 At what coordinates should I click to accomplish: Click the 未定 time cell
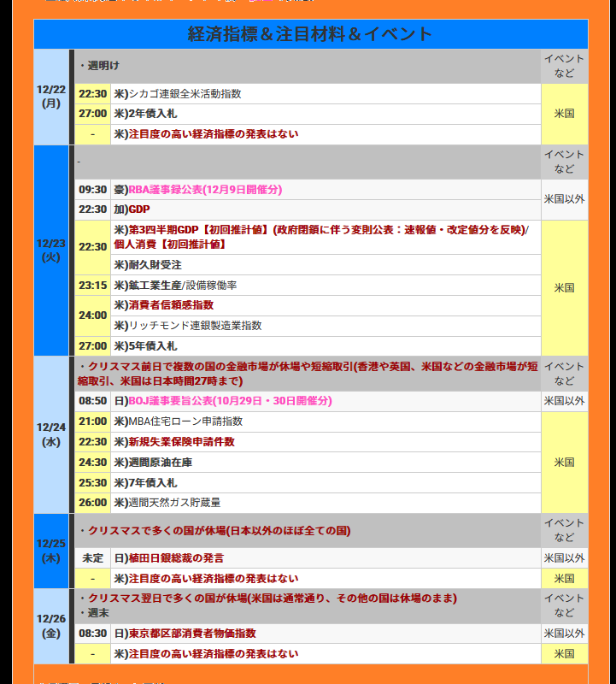click(93, 558)
